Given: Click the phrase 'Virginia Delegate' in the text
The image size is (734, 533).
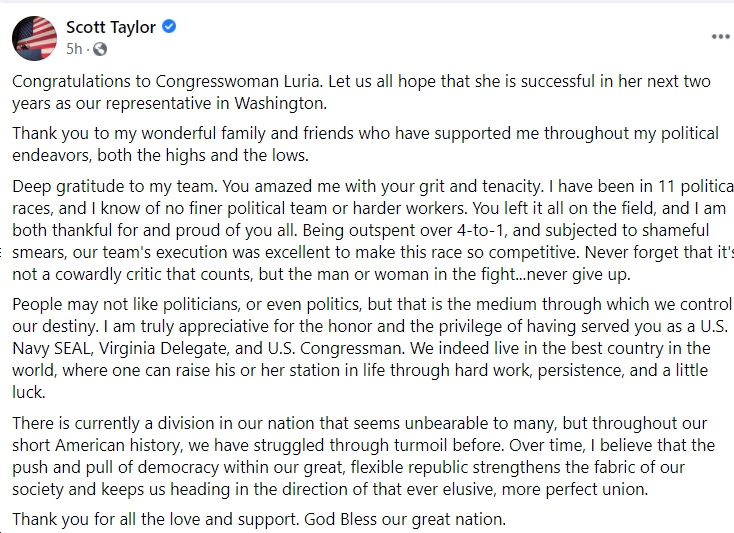Looking at the screenshot, I should [163, 348].
